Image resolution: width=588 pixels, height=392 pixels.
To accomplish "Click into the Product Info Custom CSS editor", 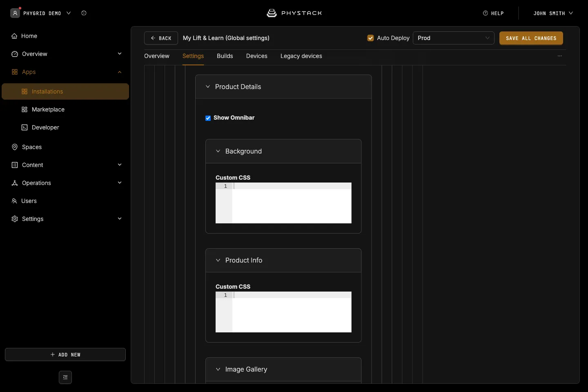I will click(x=283, y=312).
